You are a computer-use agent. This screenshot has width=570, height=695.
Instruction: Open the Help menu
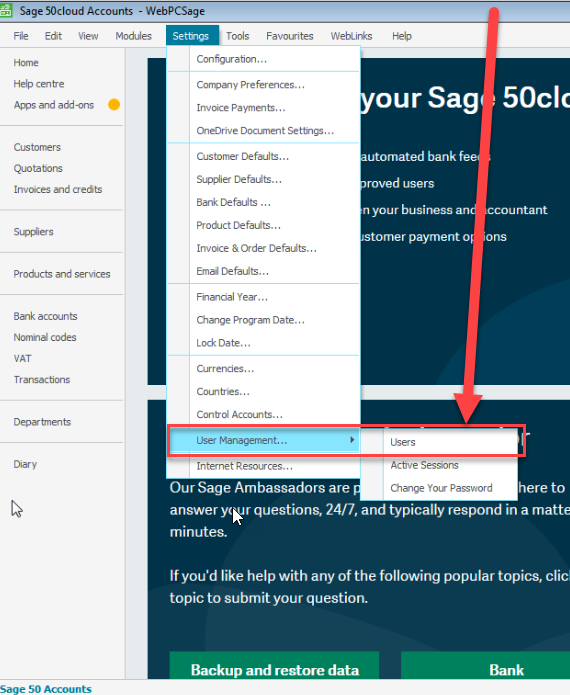pyautogui.click(x=402, y=36)
